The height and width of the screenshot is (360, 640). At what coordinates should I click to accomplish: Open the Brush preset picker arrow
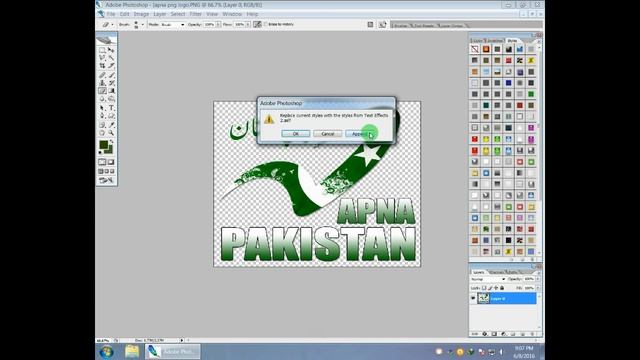[x=142, y=24]
